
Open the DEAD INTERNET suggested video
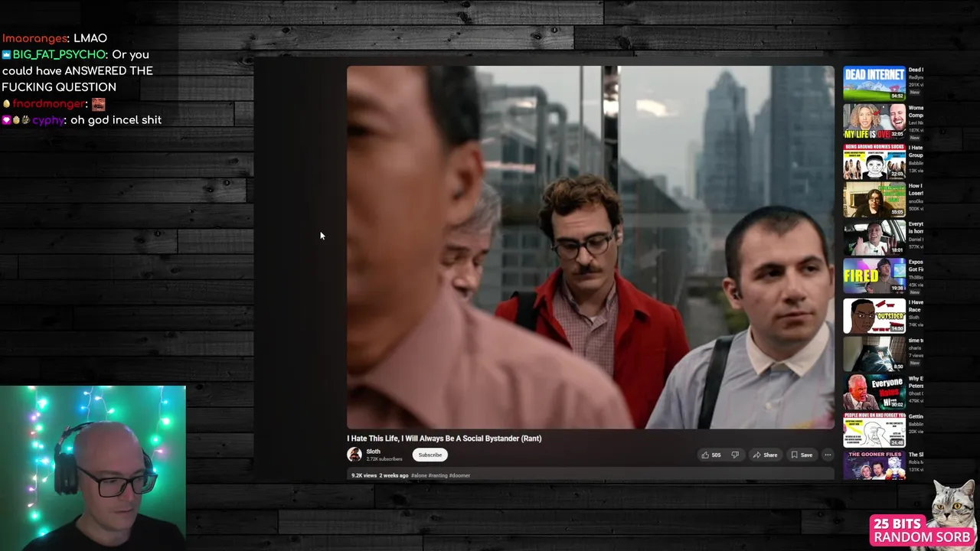click(x=874, y=83)
